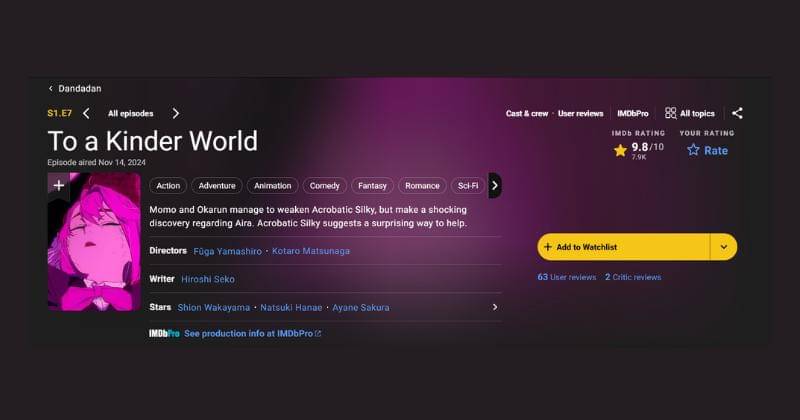Click the share icon
The height and width of the screenshot is (420, 800).
point(737,114)
